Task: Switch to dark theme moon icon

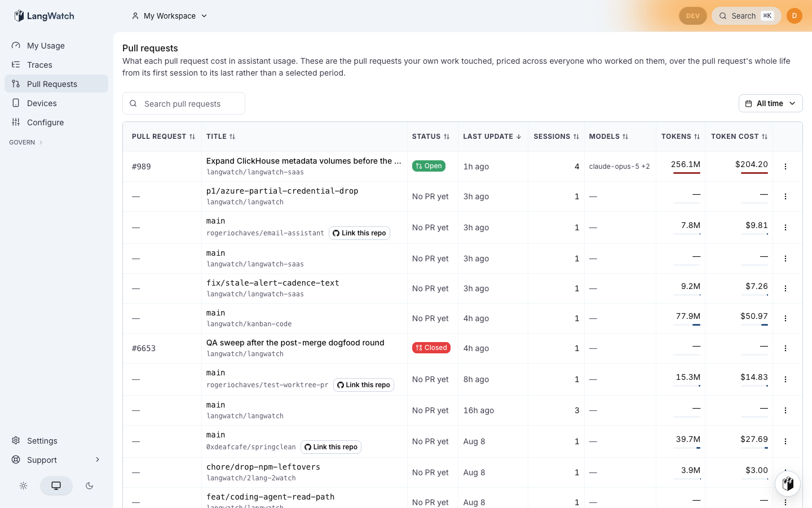Action: click(x=89, y=485)
